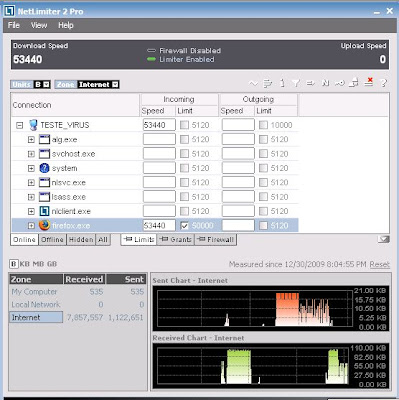Select the Local Network zone row
The image size is (399, 400).
78,304
